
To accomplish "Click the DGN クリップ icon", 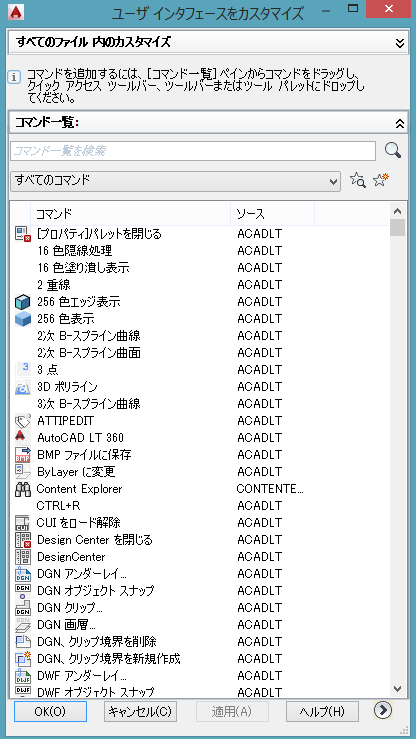I will (23, 608).
